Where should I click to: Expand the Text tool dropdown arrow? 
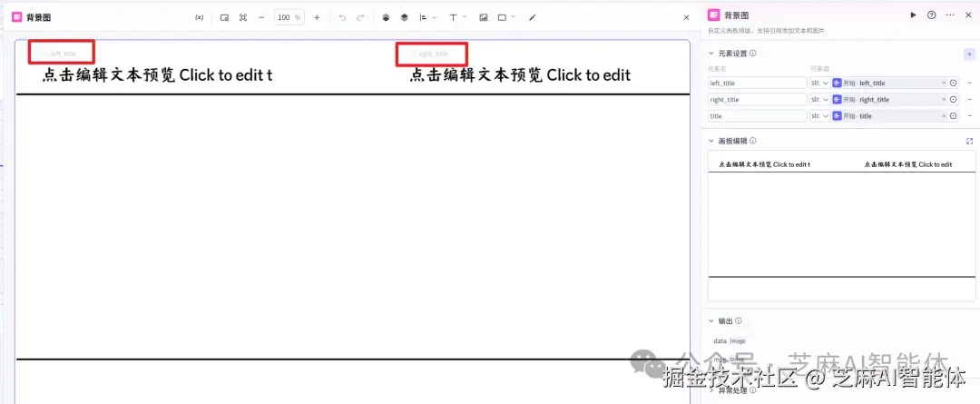(465, 17)
